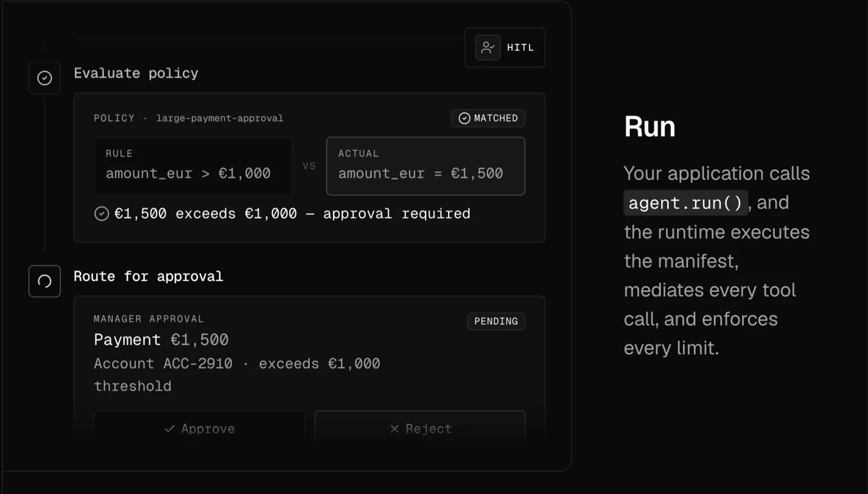868x494 pixels.
Task: Click the circled check beside exceeds message
Action: pos(101,214)
